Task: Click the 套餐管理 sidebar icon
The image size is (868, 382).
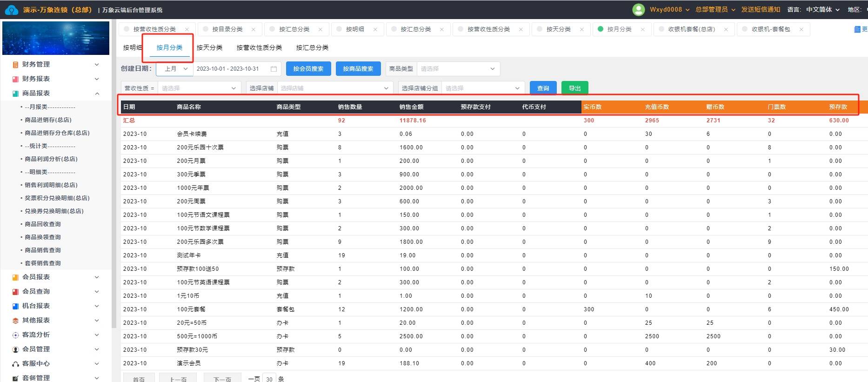Action: [x=15, y=378]
